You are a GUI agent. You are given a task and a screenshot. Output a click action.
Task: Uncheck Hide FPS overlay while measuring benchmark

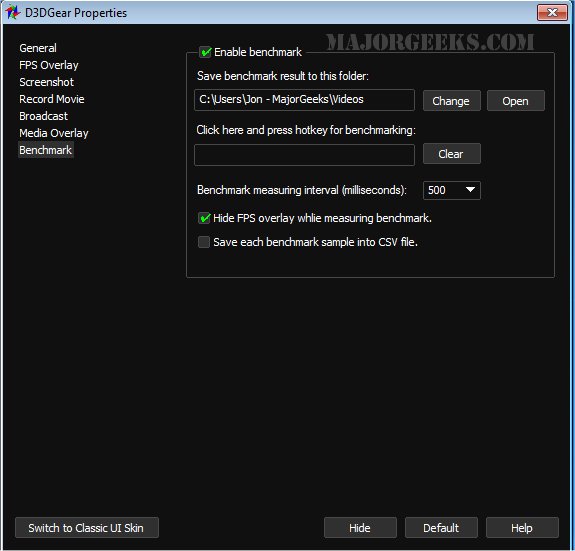(x=204, y=218)
